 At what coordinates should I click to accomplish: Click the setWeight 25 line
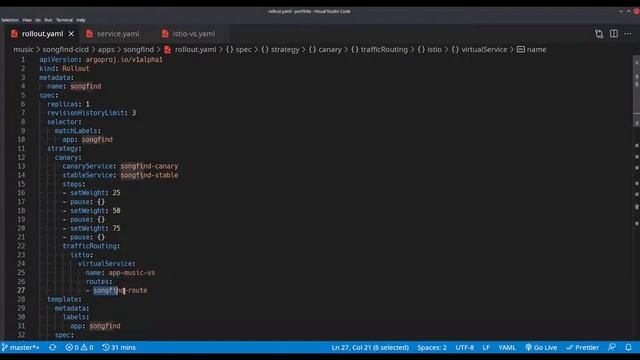[91, 193]
